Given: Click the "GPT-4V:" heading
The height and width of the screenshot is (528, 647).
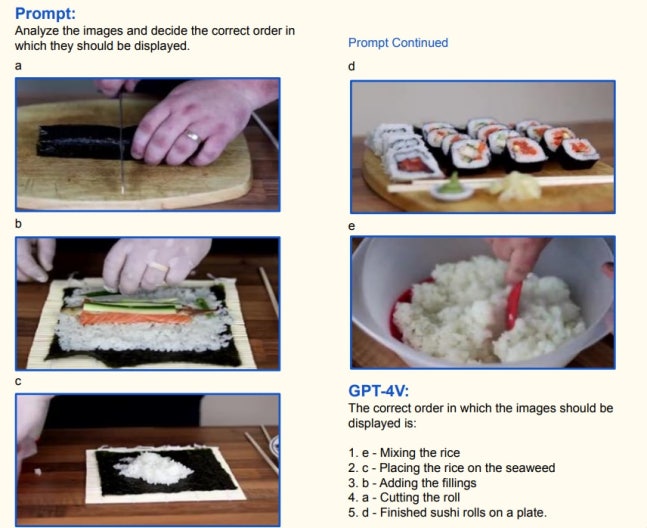Looking at the screenshot, I should [378, 390].
